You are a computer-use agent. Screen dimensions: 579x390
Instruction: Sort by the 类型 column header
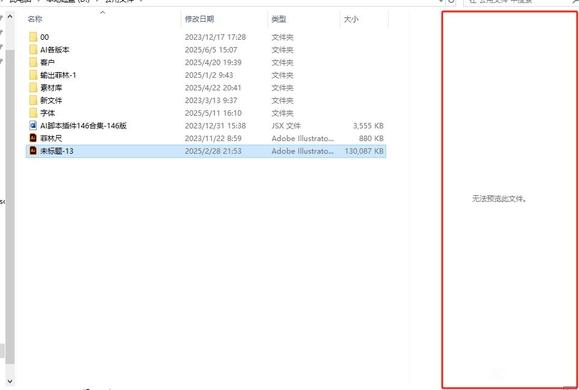click(279, 19)
